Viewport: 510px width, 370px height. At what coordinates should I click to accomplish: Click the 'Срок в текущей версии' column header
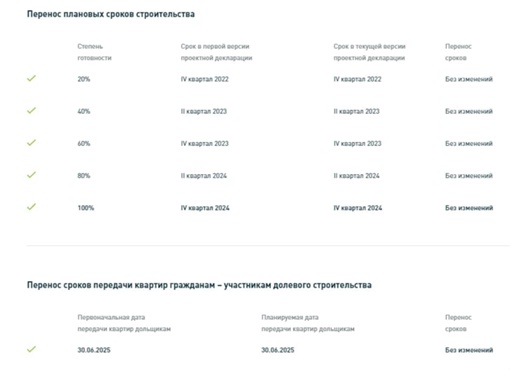369,52
